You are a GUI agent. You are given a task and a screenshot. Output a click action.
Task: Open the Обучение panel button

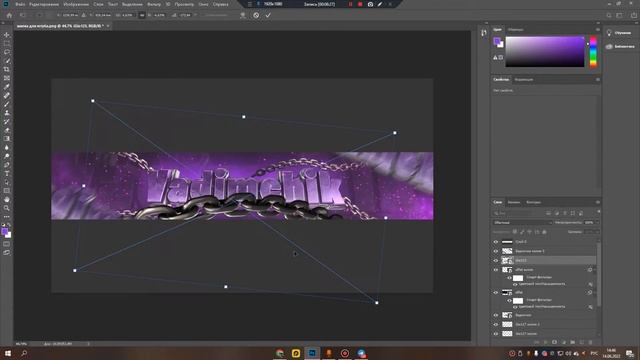coord(619,33)
